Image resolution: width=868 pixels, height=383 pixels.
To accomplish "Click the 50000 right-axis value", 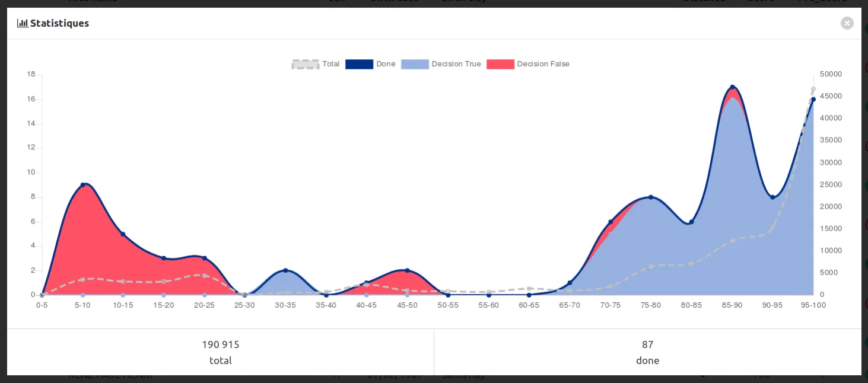I will 831,74.
